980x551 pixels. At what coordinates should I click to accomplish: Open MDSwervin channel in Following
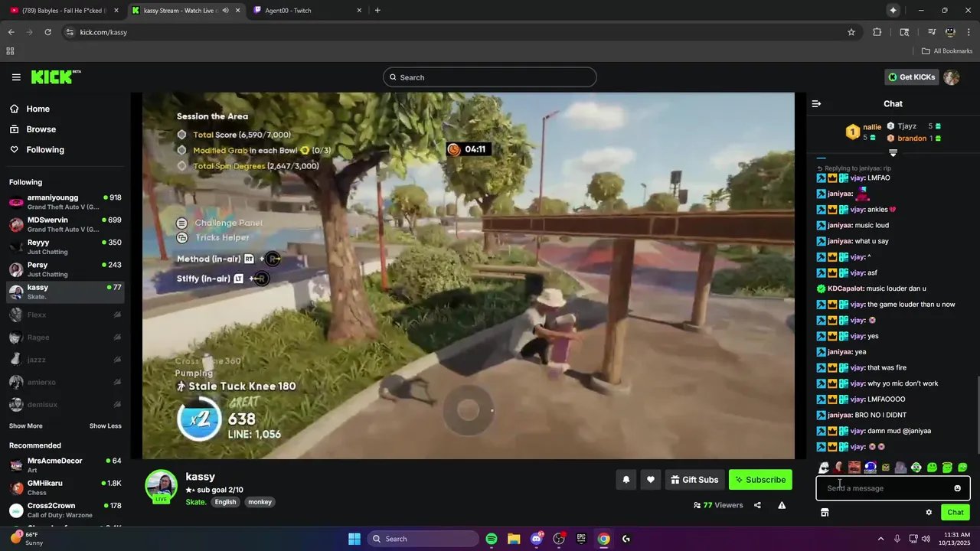[x=65, y=224]
